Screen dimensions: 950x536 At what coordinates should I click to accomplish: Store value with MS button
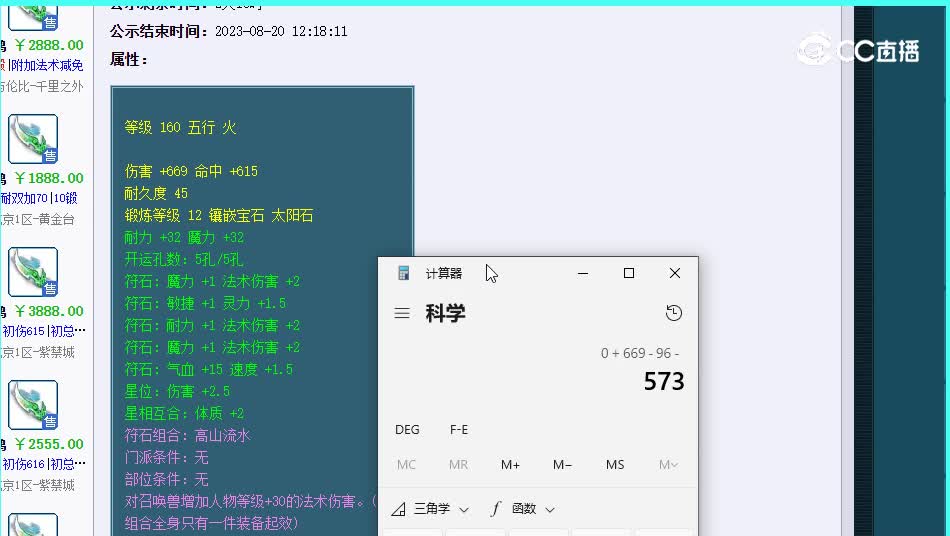[615, 465]
